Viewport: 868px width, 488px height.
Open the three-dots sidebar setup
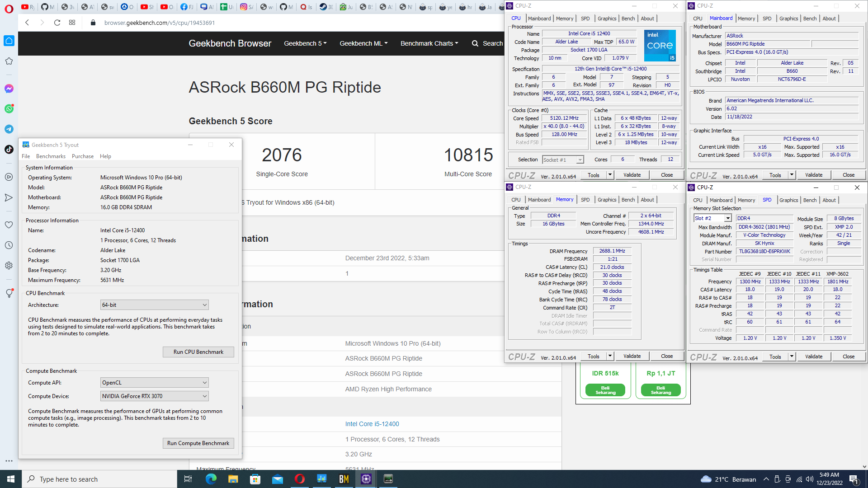click(x=9, y=461)
